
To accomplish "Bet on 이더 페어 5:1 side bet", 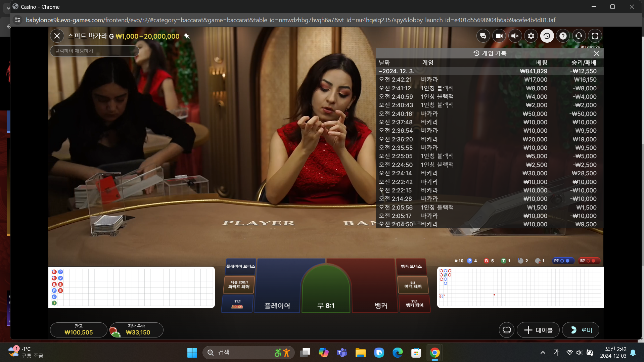I will (413, 285).
